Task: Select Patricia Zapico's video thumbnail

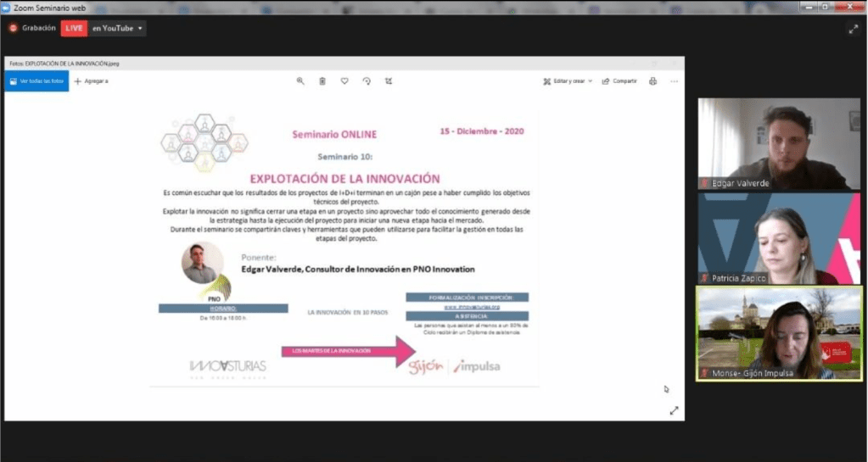Action: pos(778,238)
